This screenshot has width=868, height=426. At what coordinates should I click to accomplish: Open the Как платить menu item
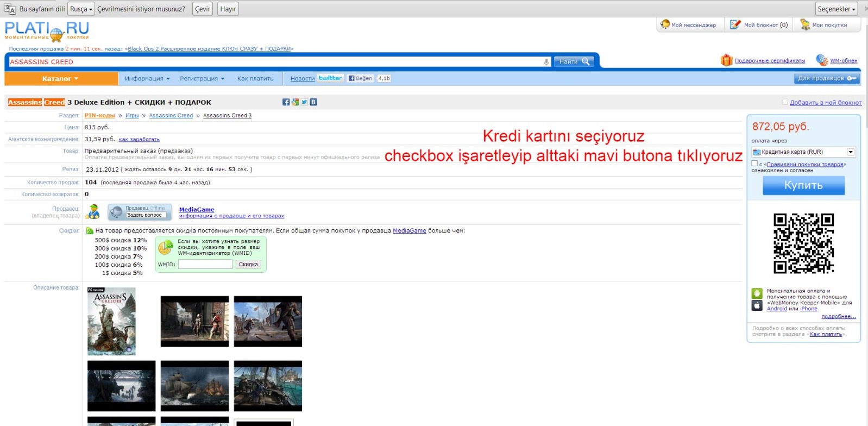click(x=255, y=79)
